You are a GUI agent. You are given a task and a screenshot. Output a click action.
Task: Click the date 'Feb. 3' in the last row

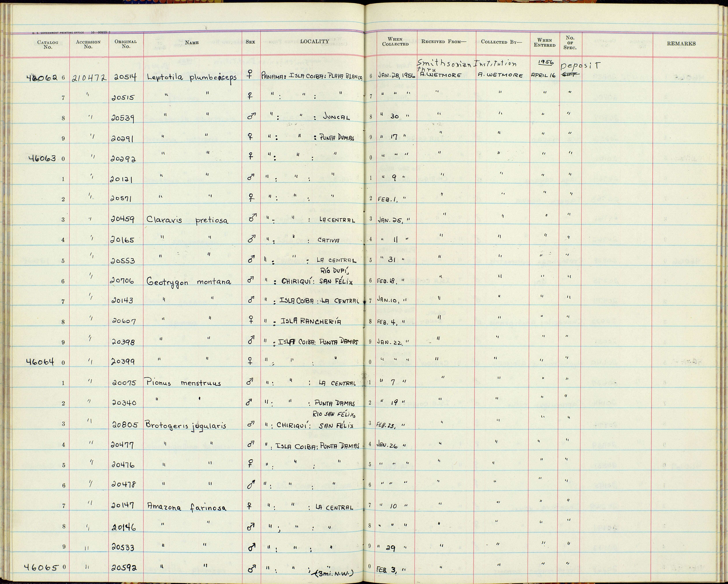[x=387, y=570]
